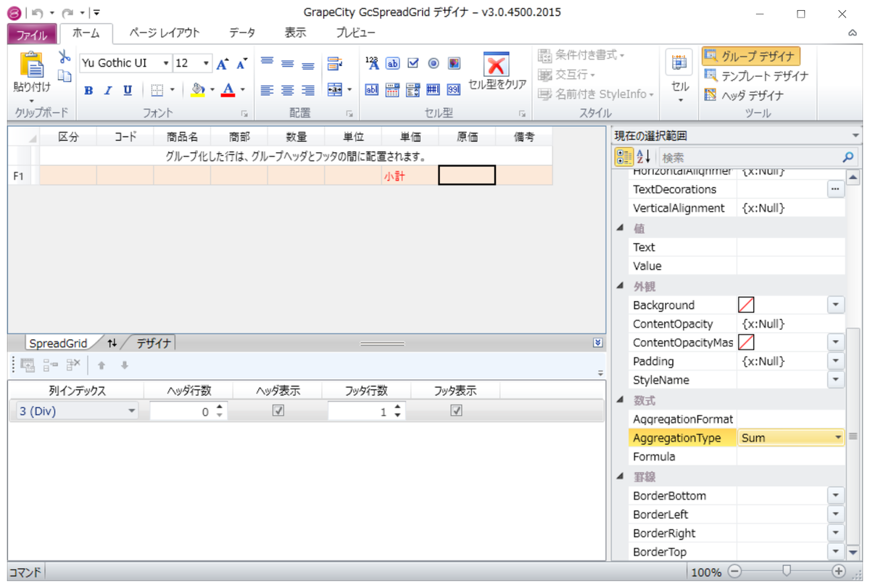The height and width of the screenshot is (588, 870).
Task: Click the Copy icon in clipboard group
Action: pyautogui.click(x=64, y=75)
